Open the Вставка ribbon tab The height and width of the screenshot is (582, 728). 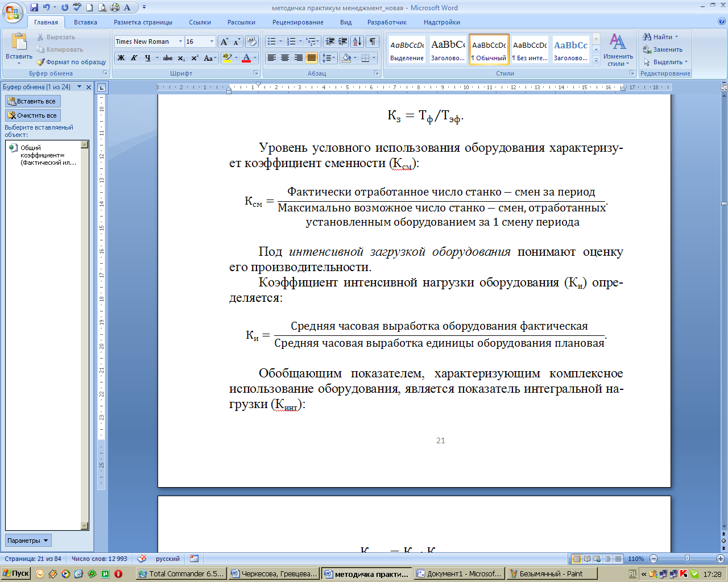(85, 22)
